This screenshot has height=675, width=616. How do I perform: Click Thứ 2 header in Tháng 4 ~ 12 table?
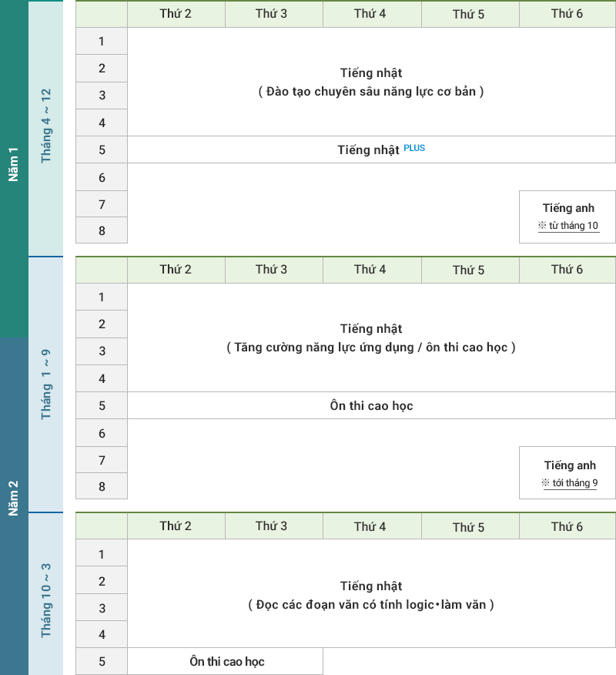[176, 14]
